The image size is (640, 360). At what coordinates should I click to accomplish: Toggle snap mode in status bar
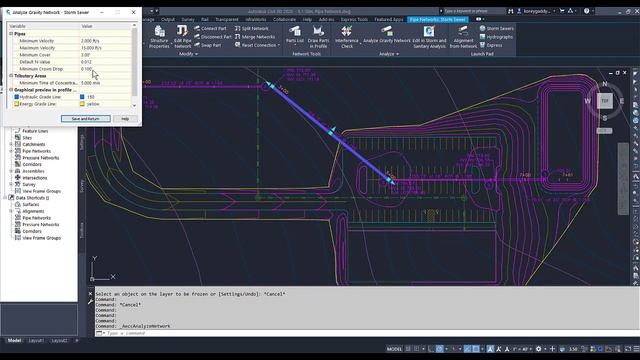click(x=416, y=349)
